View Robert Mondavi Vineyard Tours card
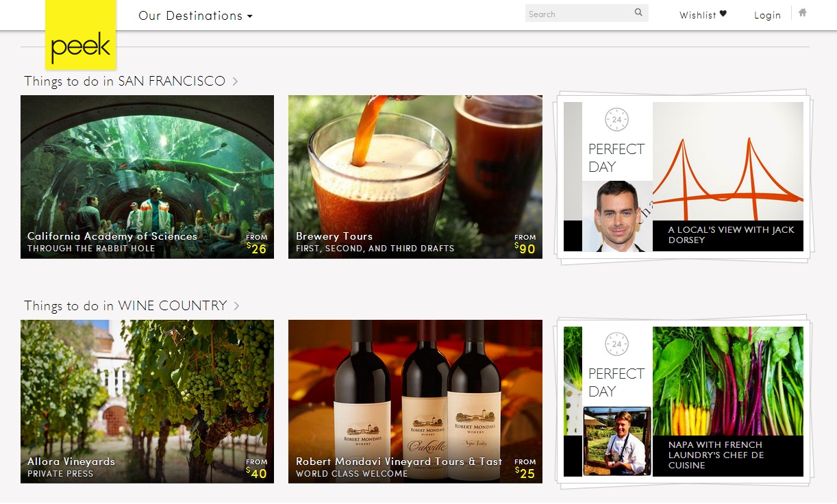 coord(415,401)
